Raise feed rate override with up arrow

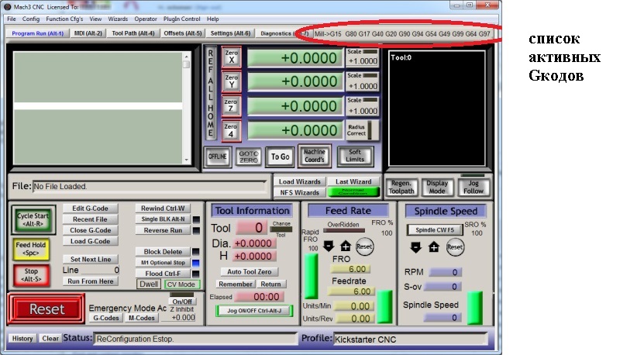click(x=346, y=246)
